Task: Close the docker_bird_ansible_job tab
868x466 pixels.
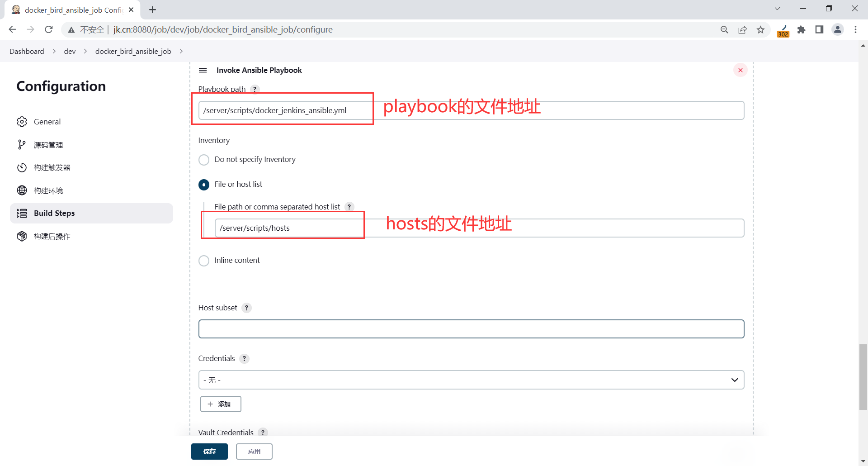Action: [131, 10]
